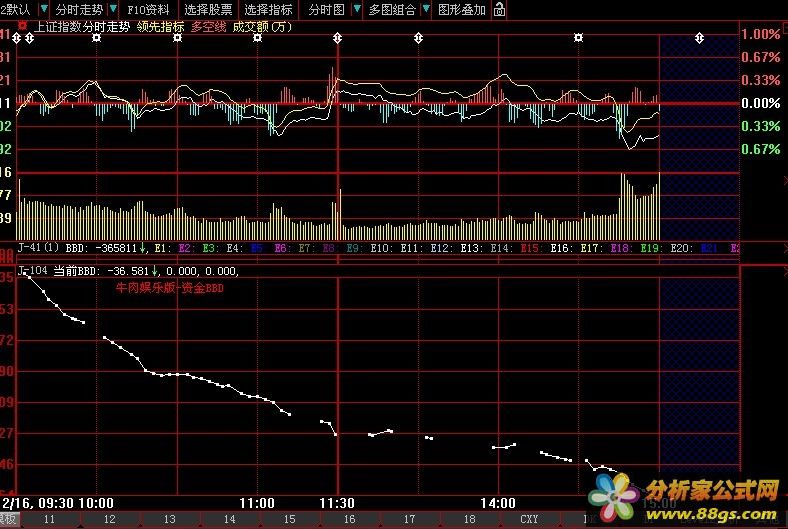This screenshot has height=529, width=788.
Task: Click the red icon before 上证指数分时走势
Action: pyautogui.click(x=23, y=26)
